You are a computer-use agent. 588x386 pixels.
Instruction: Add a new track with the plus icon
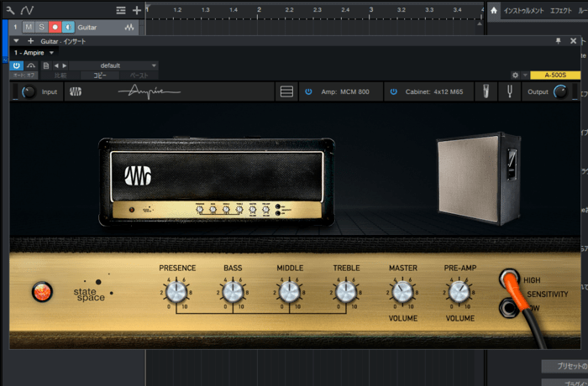[137, 10]
